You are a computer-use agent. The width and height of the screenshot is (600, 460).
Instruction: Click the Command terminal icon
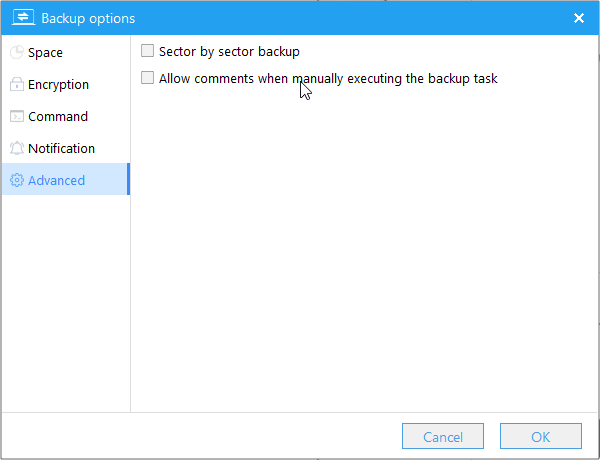pyautogui.click(x=17, y=117)
